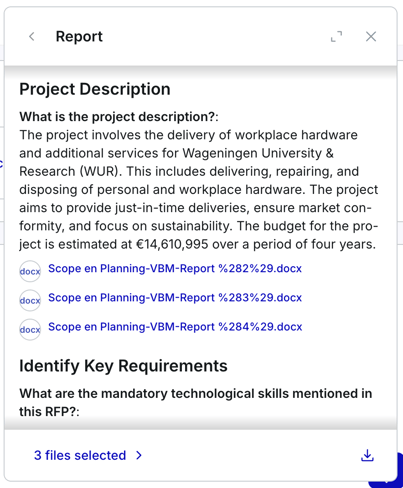
Task: Open Scope en Planning-VBM-Report %283%29.docx link
Action: (x=175, y=297)
